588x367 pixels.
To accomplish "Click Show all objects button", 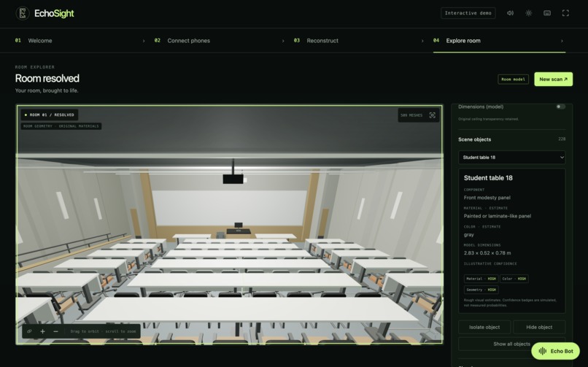I will click(511, 344).
